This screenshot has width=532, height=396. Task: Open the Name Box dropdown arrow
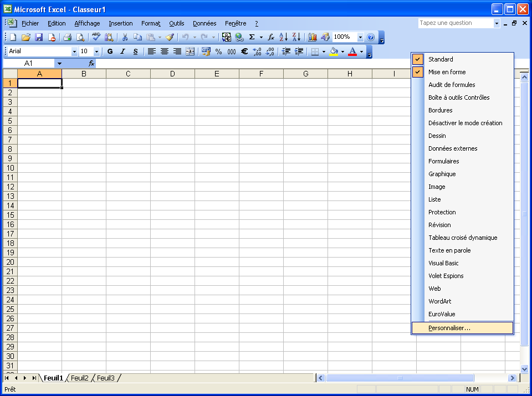point(59,63)
